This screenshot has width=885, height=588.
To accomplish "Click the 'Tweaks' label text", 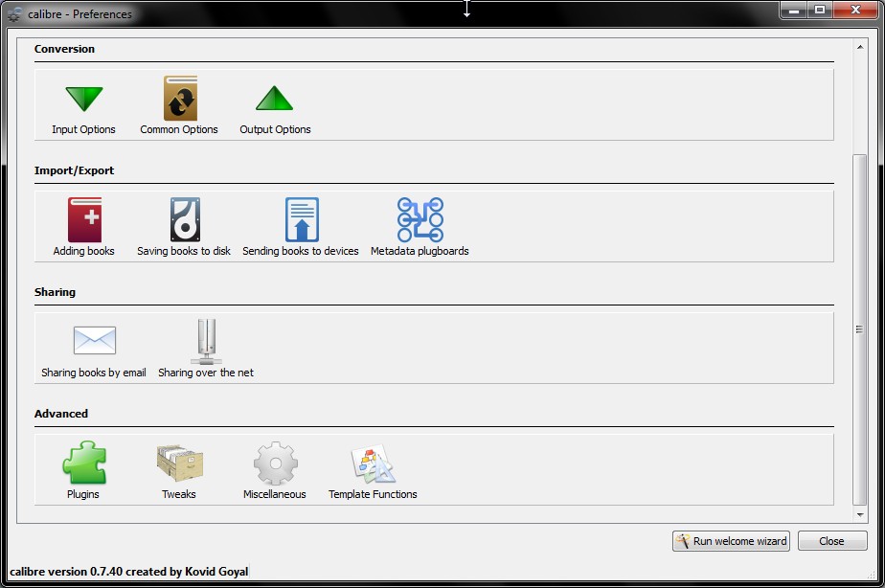I will point(179,494).
